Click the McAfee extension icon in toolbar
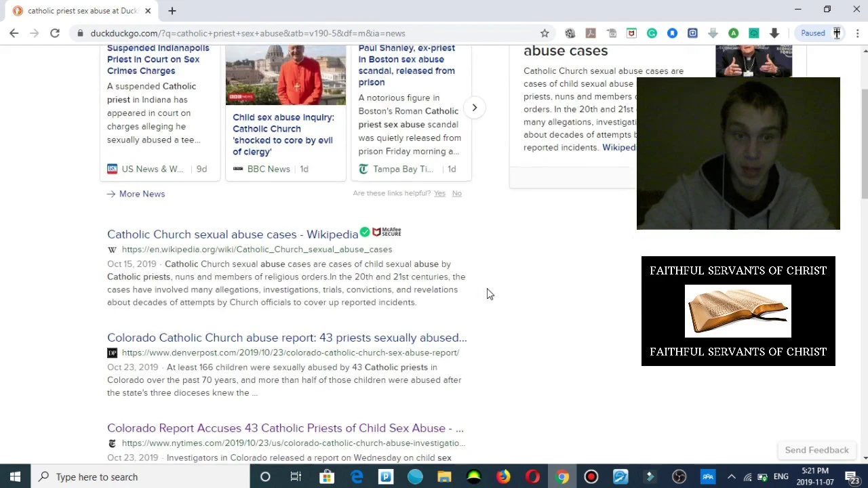The height and width of the screenshot is (488, 868). point(631,33)
